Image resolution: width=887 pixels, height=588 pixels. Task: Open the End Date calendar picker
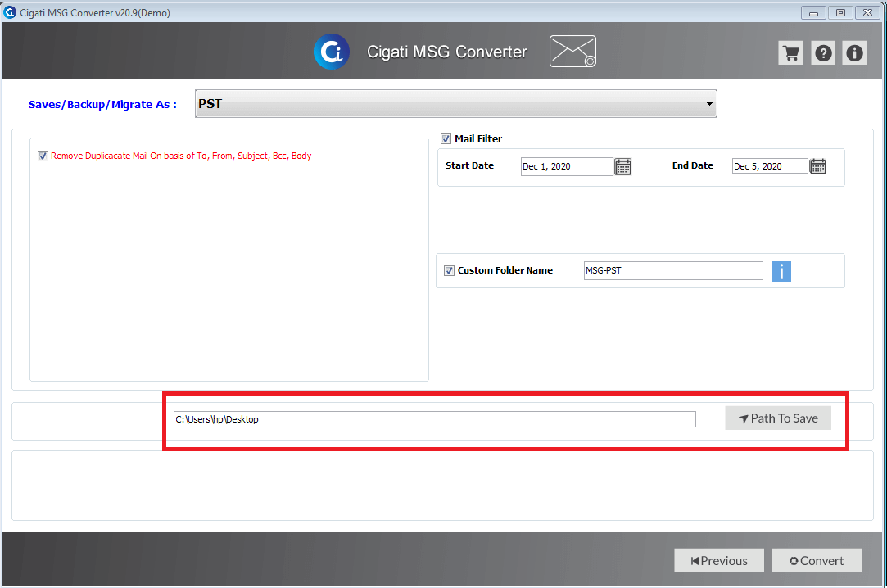(x=818, y=166)
